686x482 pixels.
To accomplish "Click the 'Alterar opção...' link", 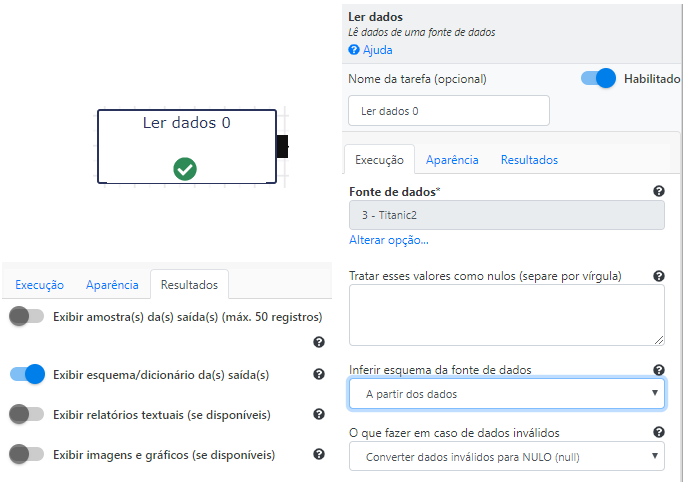I will [x=388, y=240].
